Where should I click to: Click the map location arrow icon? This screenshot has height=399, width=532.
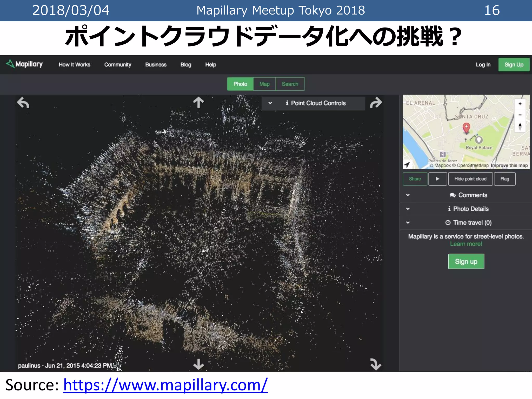click(407, 165)
